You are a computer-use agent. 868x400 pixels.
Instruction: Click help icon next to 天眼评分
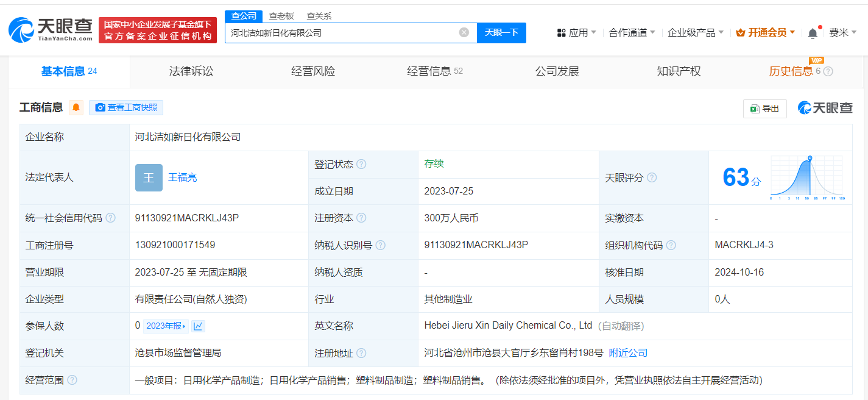[652, 178]
